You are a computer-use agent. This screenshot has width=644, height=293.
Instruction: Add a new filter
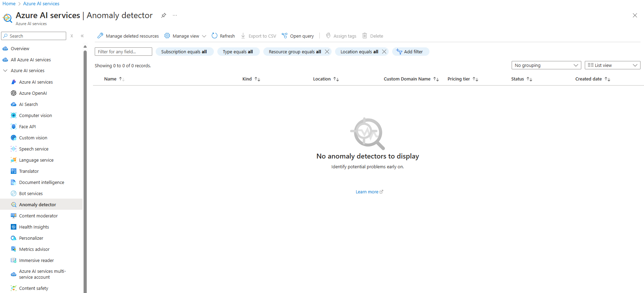[410, 52]
